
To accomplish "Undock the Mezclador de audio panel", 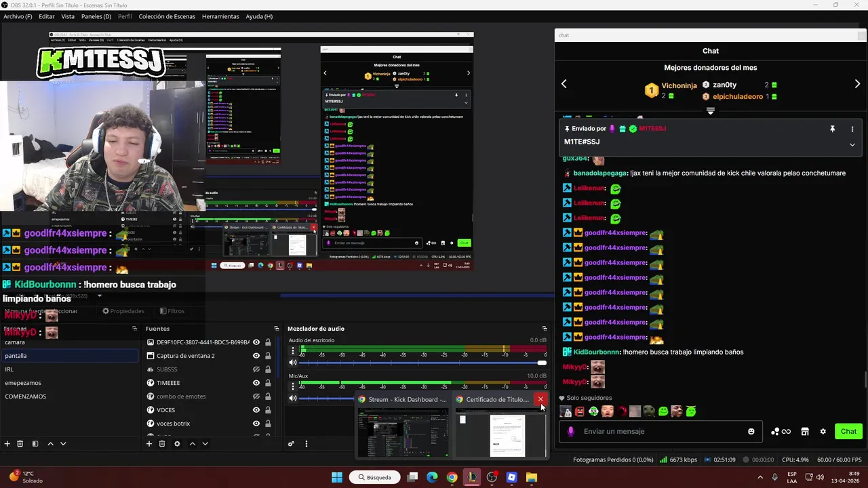I will click(x=544, y=329).
